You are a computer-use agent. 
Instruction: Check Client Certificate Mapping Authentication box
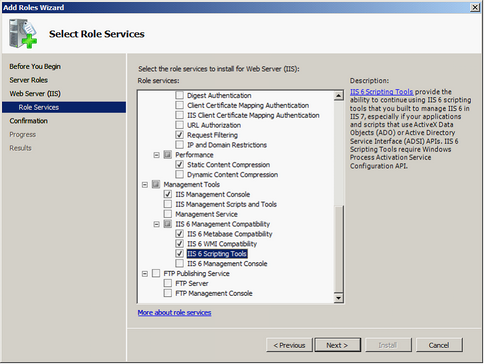(x=179, y=105)
